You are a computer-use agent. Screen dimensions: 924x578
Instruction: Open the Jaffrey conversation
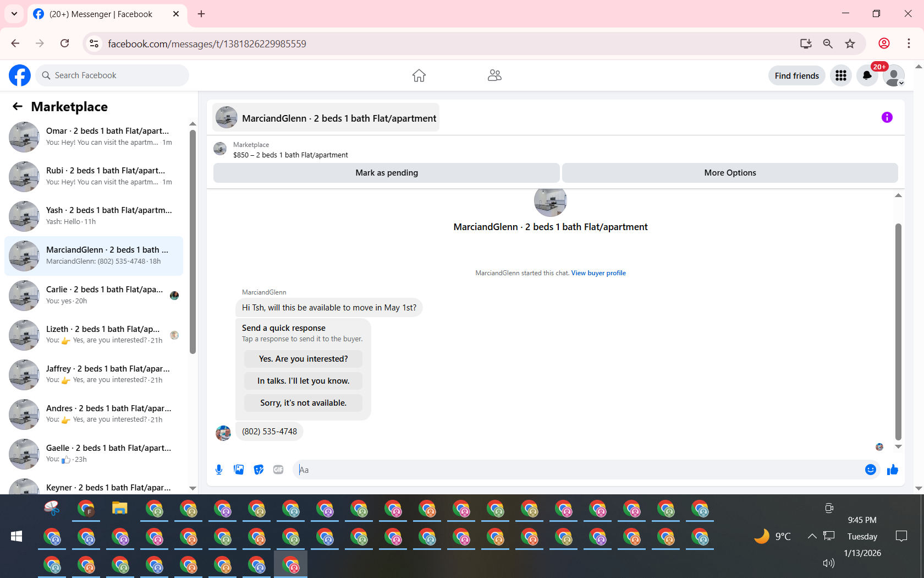coord(94,375)
